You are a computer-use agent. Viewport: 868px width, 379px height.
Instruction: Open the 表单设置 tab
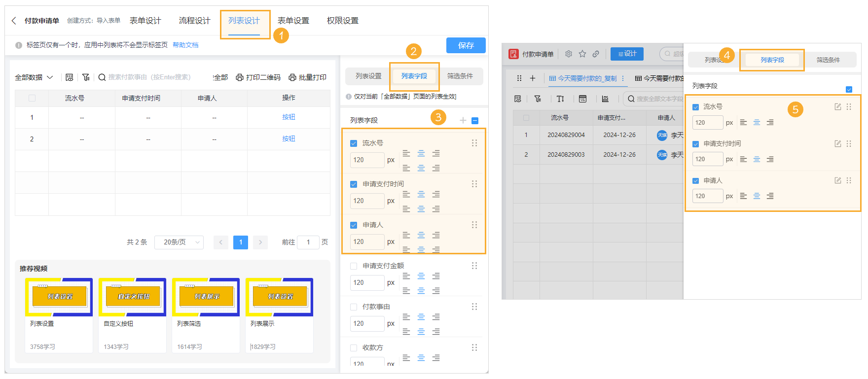[x=293, y=21]
